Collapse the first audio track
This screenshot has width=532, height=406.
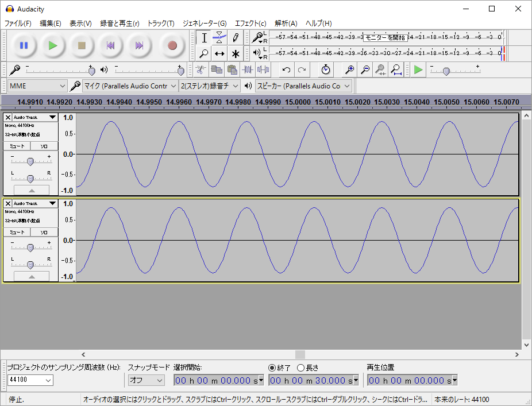32,190
